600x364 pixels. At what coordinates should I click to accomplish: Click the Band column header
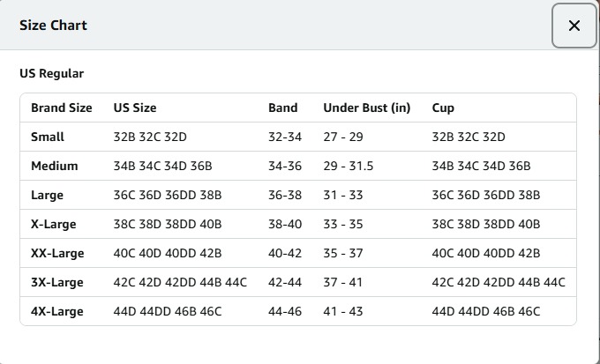click(x=282, y=108)
